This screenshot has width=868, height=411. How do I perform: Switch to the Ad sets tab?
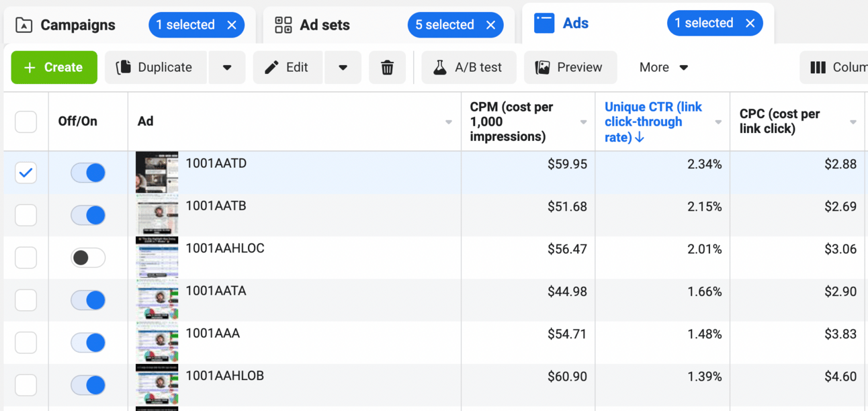[324, 26]
